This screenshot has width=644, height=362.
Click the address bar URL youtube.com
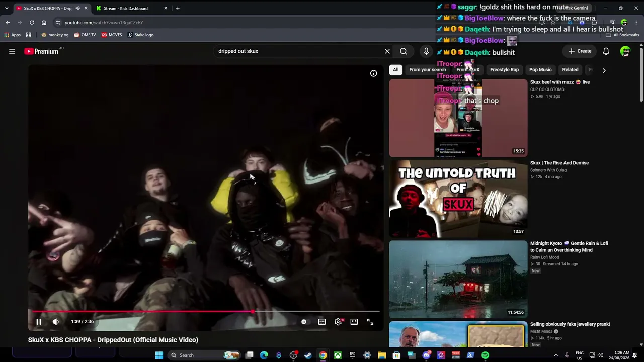point(104,23)
